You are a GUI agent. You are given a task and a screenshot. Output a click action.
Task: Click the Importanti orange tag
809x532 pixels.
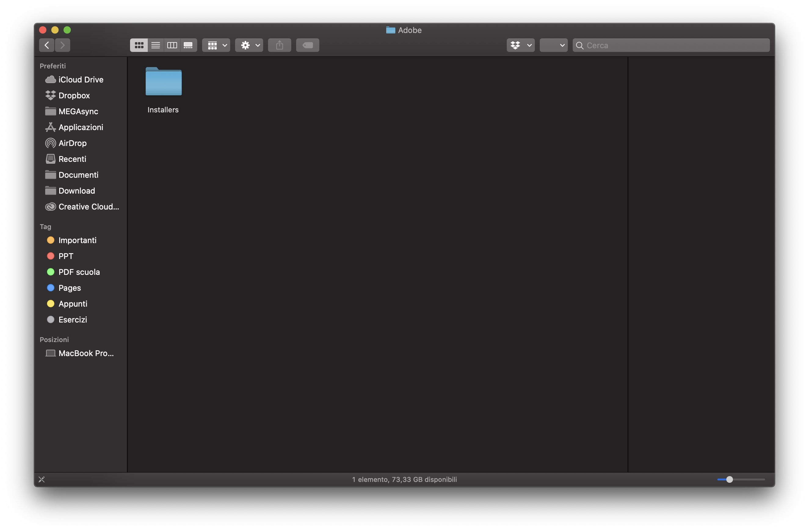click(77, 240)
